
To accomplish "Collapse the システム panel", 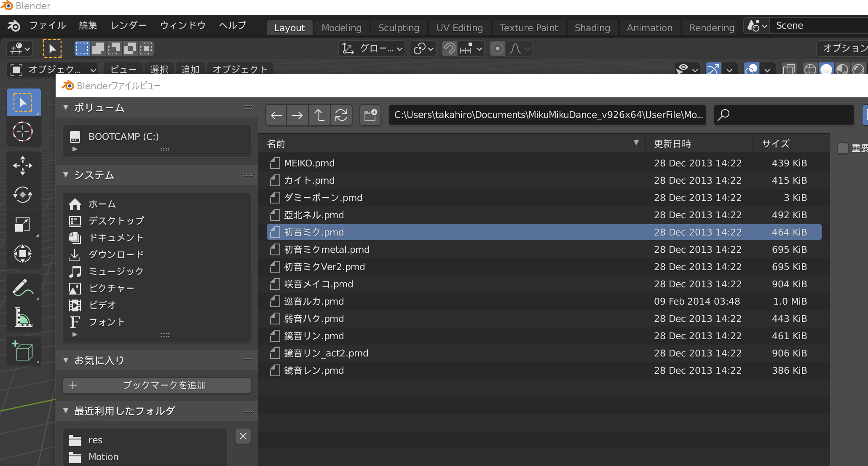I will tap(66, 175).
